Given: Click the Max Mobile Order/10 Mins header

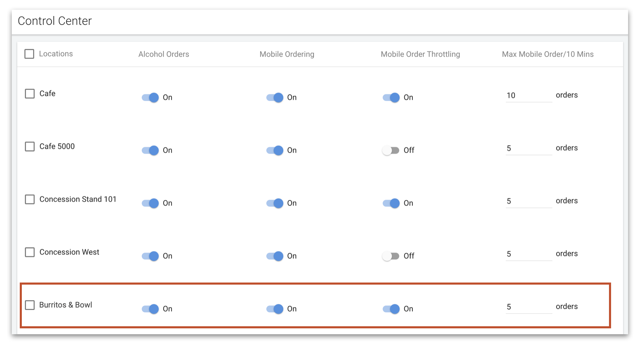Looking at the screenshot, I should click(x=548, y=54).
